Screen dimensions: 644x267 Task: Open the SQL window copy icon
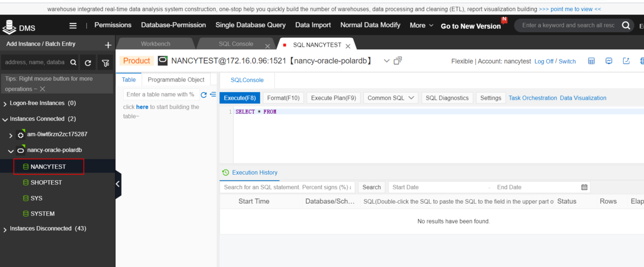(x=398, y=61)
